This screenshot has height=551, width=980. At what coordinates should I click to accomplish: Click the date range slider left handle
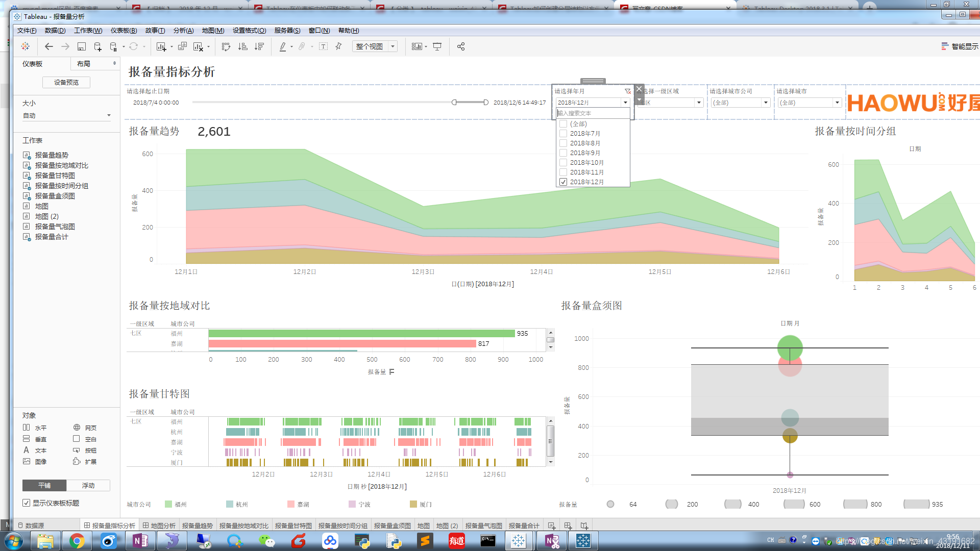[454, 103]
